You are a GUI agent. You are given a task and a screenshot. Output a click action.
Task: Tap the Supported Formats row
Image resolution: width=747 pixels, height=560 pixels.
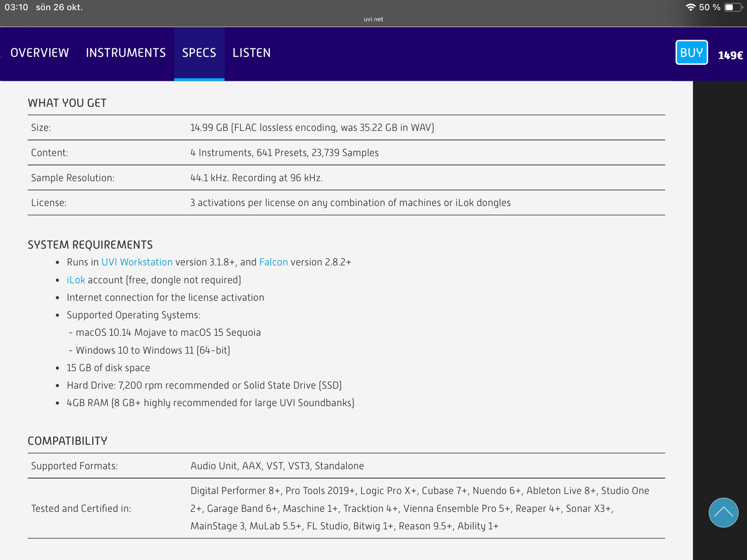pos(277,466)
